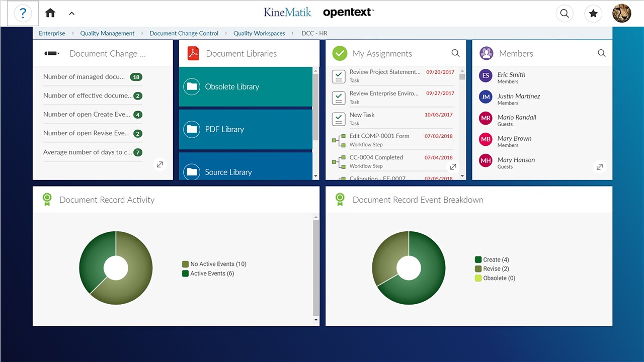
Task: Open Review Enterprise Enviro assignment
Action: (x=392, y=98)
